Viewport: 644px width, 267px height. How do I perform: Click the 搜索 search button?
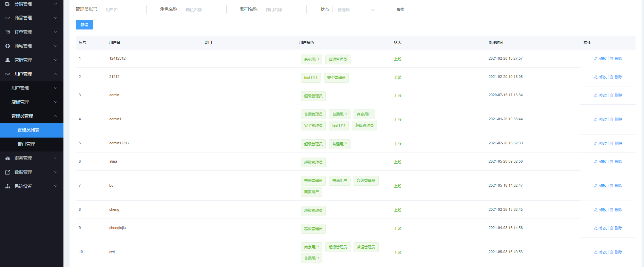[400, 9]
